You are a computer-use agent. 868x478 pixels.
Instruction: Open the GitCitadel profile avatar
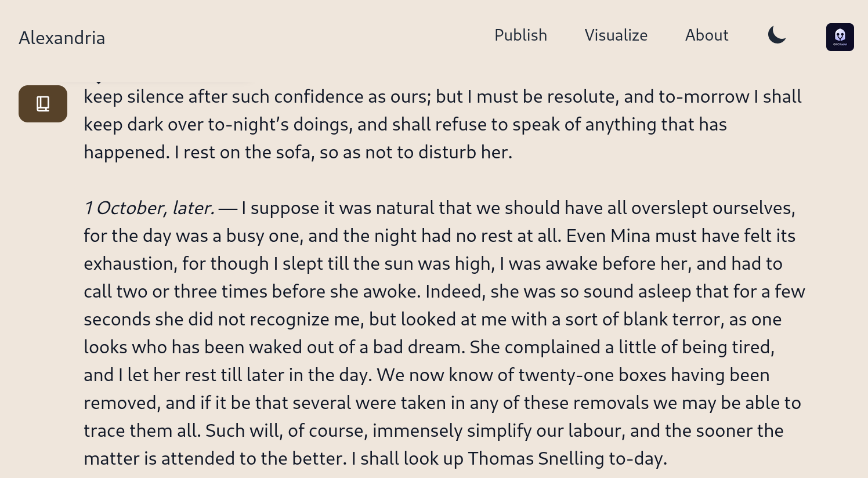tap(840, 37)
